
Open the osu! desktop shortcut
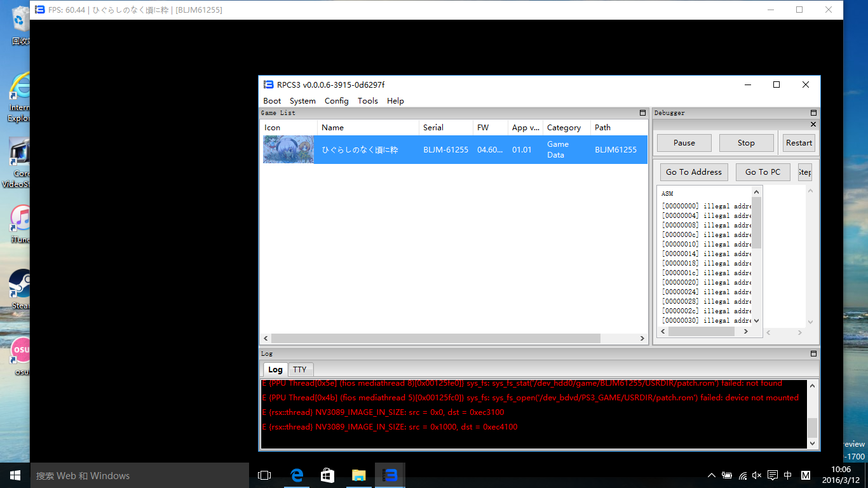(20, 353)
